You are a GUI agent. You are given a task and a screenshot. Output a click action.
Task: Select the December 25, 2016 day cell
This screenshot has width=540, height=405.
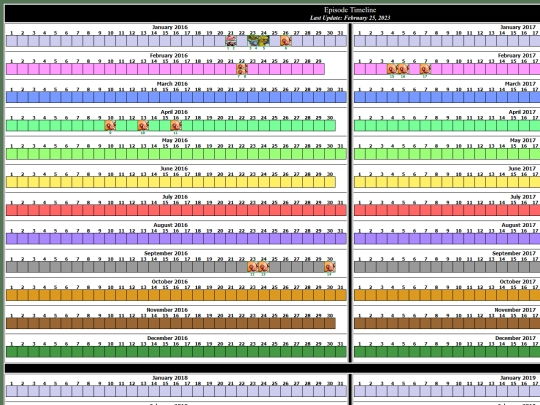tap(275, 352)
